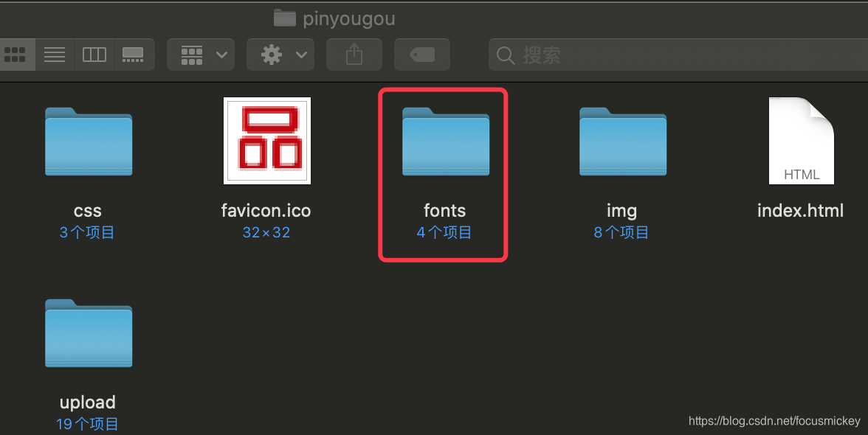Screen dimensions: 868x435
Task: Click the upload folder name label
Action: tap(87, 403)
